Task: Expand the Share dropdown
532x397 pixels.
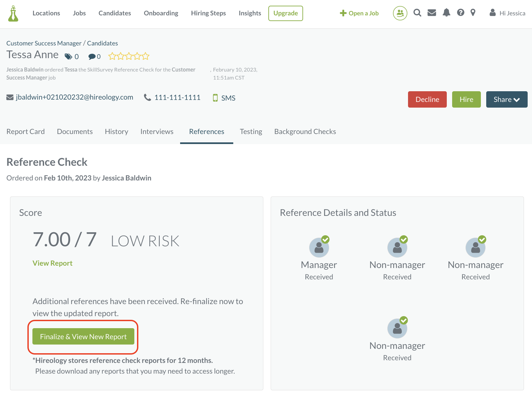Action: [x=507, y=100]
